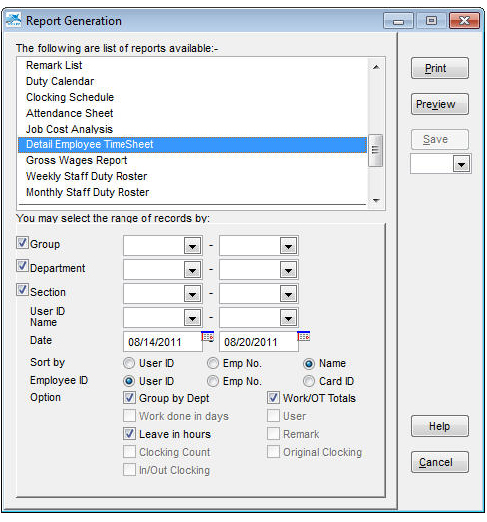Toggle the Leave in hours option
This screenshot has height=522, width=487.
pos(129,434)
